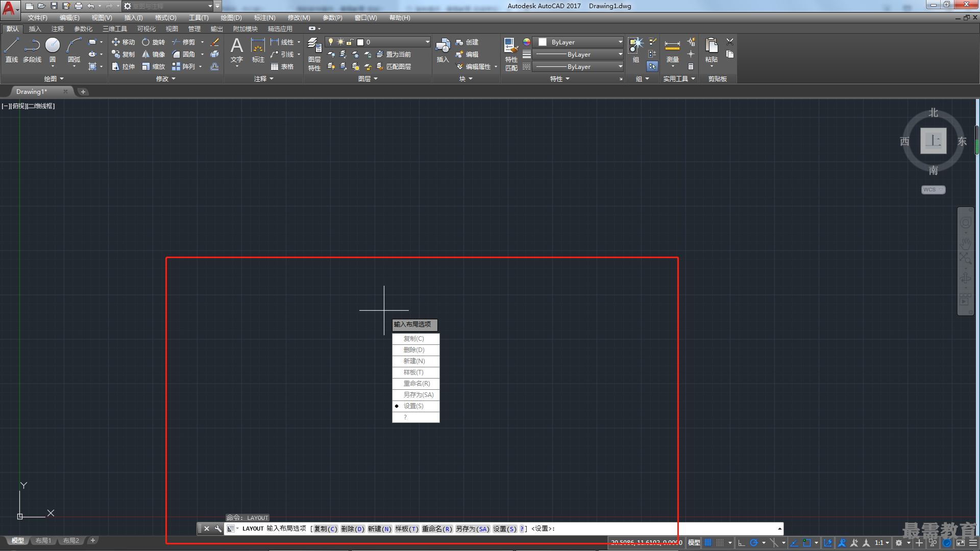Click the 圆角 (Fillet) tool
This screenshot has width=980, height=551.
(x=183, y=54)
